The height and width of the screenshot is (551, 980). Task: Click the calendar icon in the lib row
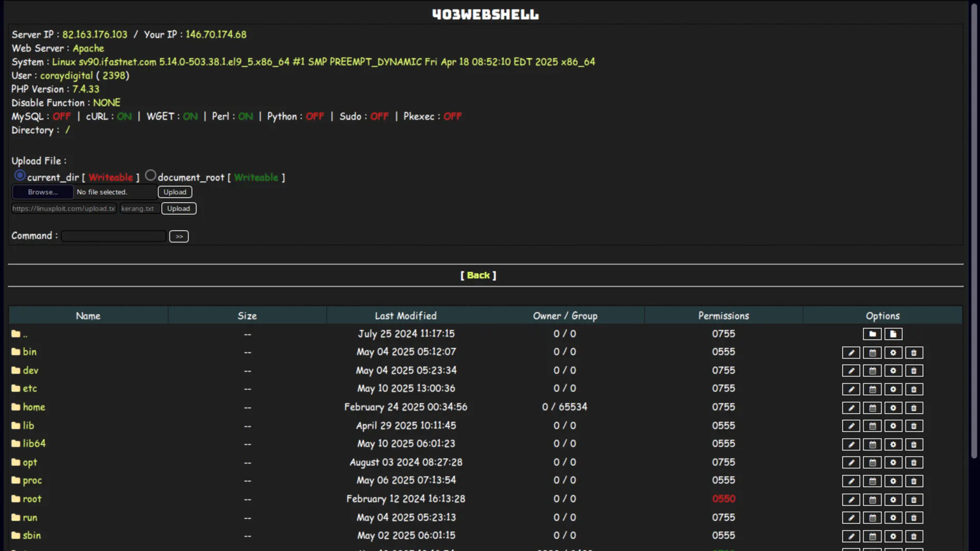872,426
